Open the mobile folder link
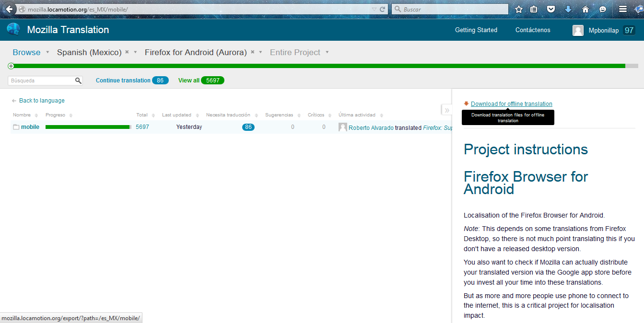The height and width of the screenshot is (323, 644). pyautogui.click(x=30, y=127)
